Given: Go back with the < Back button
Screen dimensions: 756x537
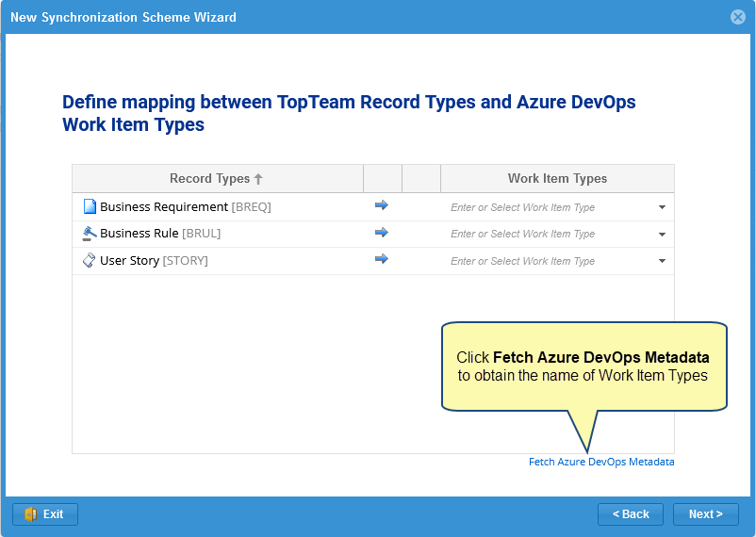Looking at the screenshot, I should point(631,514).
